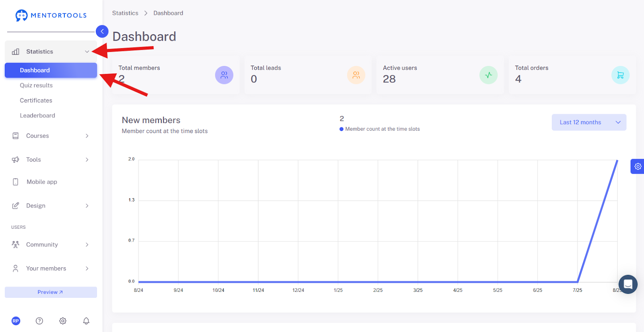Click the RP user avatar
Viewport: 644px width, 332px height.
pyautogui.click(x=16, y=321)
